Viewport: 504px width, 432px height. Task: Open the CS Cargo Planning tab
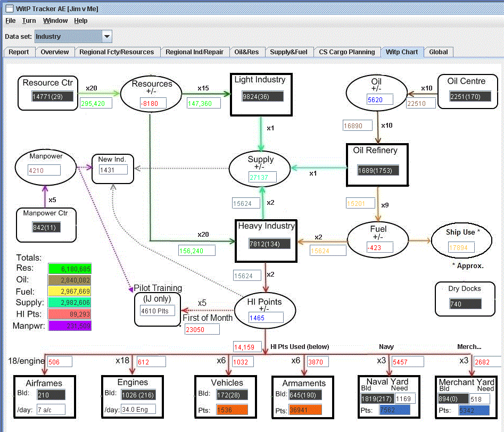[347, 52]
